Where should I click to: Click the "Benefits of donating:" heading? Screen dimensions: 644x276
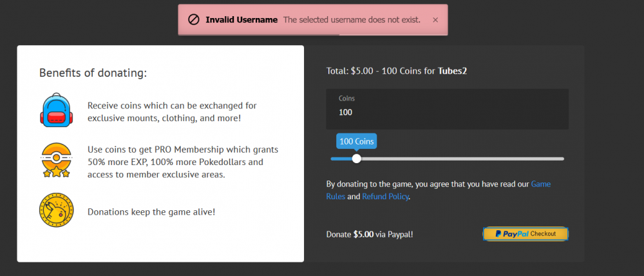tap(93, 72)
